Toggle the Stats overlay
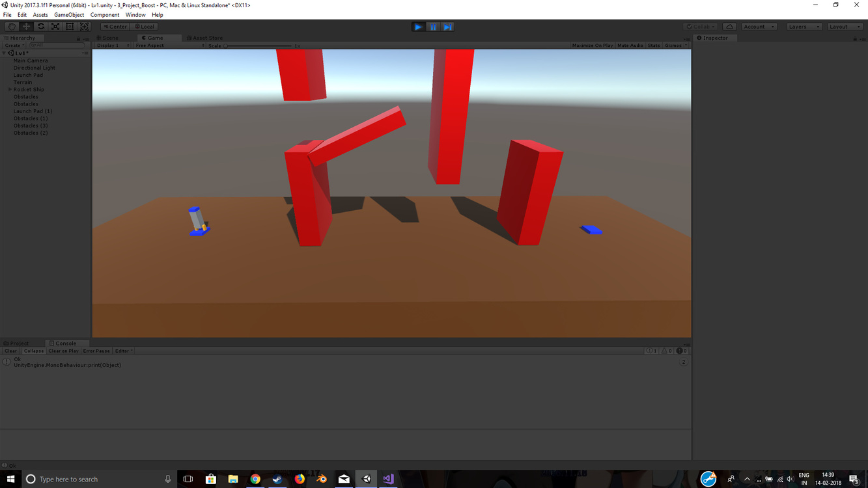868x488 pixels. (653, 45)
